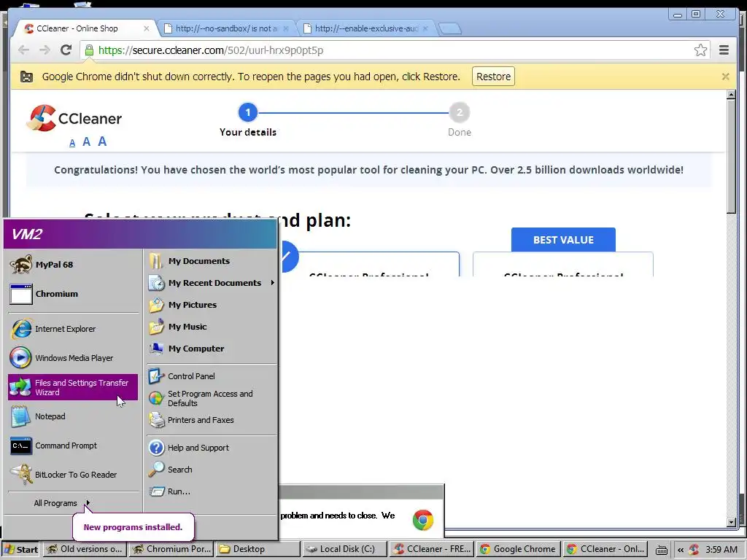Switch to CCleaner - Onl... taskbar window
The height and width of the screenshot is (560, 747).
(605, 549)
